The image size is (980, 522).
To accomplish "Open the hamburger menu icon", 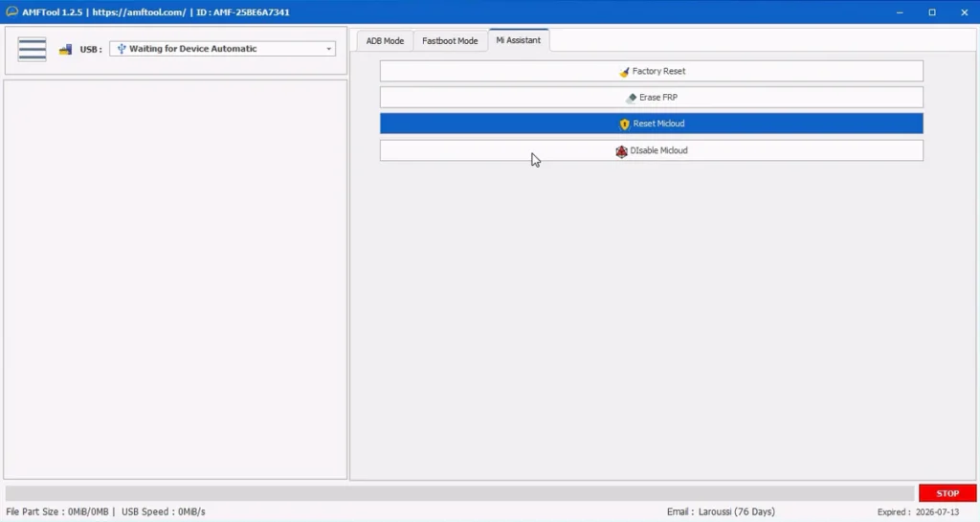I will pos(32,49).
